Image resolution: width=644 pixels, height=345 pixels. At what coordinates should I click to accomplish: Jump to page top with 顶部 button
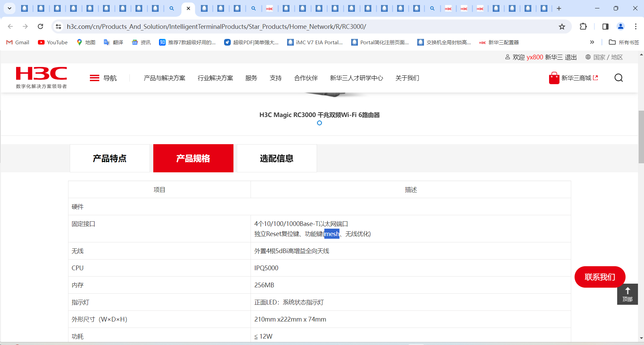pyautogui.click(x=627, y=294)
